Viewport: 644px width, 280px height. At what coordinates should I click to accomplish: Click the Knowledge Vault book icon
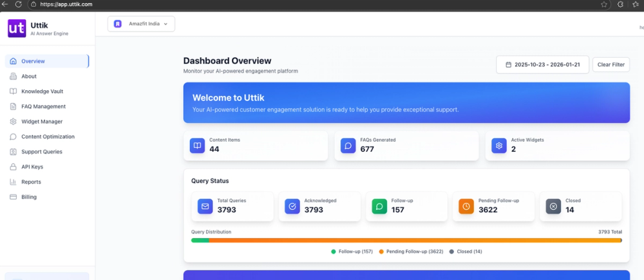pyautogui.click(x=13, y=91)
